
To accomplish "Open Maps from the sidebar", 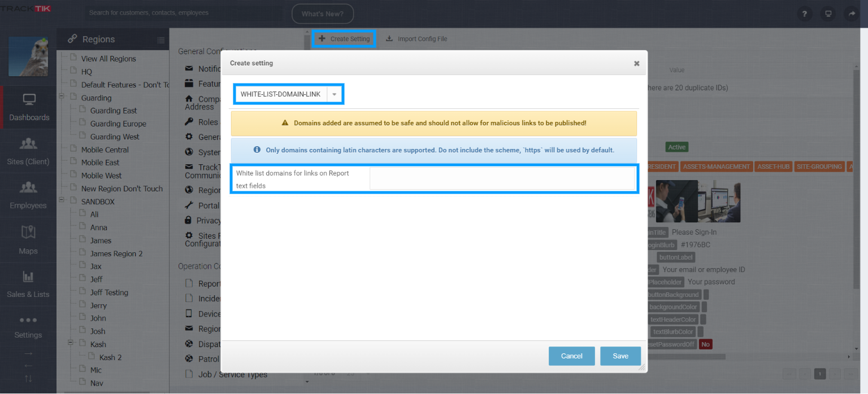I will 28,240.
